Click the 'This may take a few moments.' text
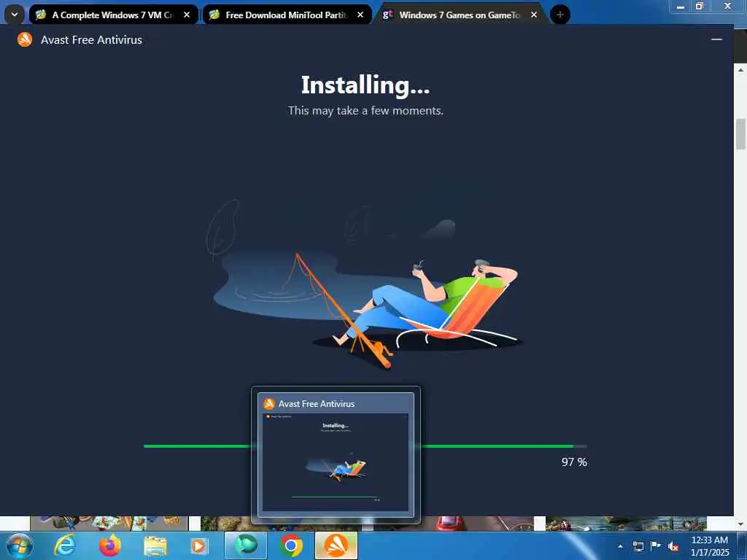Viewport: 747px width, 560px height. [x=365, y=111]
